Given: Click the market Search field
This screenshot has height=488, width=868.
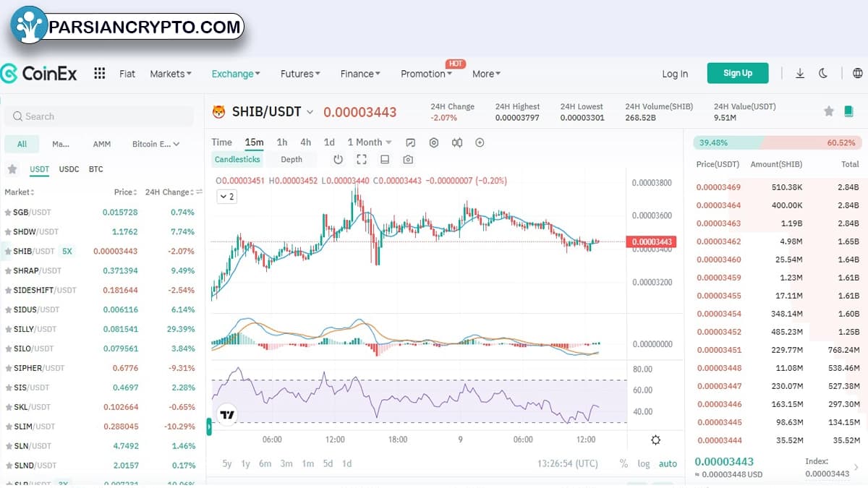Looking at the screenshot, I should click(101, 116).
